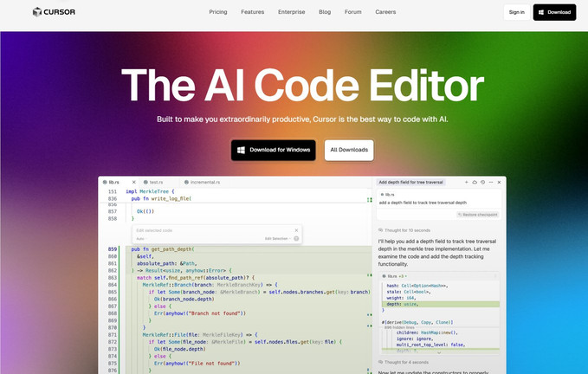This screenshot has height=374, width=588.
Task: Open chat history clock icon
Action: [482, 183]
